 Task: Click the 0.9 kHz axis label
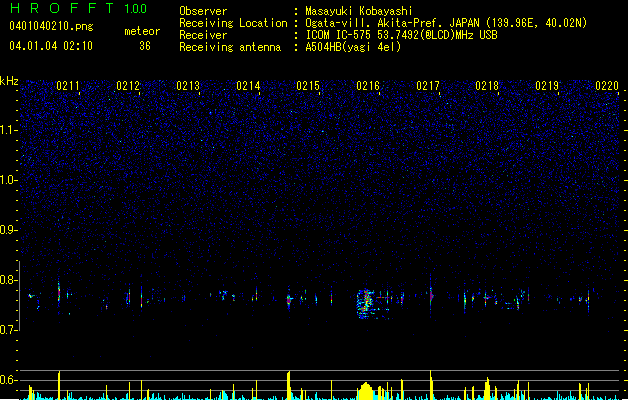click(x=8, y=229)
